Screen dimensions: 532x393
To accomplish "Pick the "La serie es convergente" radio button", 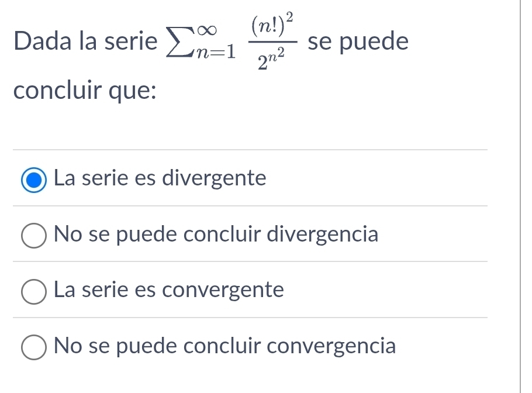I will click(x=34, y=292).
